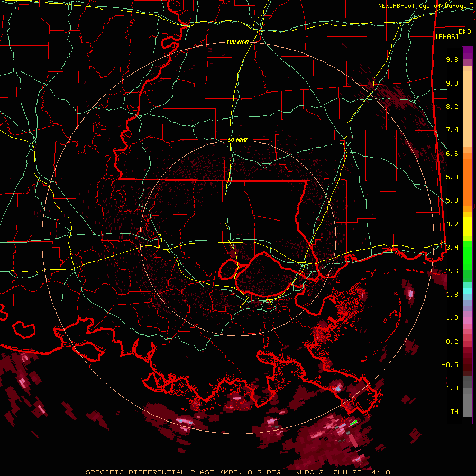Click the 24 JUN 25 date in the caption
Image resolution: width=476 pixels, height=476 pixels.
pos(341,472)
